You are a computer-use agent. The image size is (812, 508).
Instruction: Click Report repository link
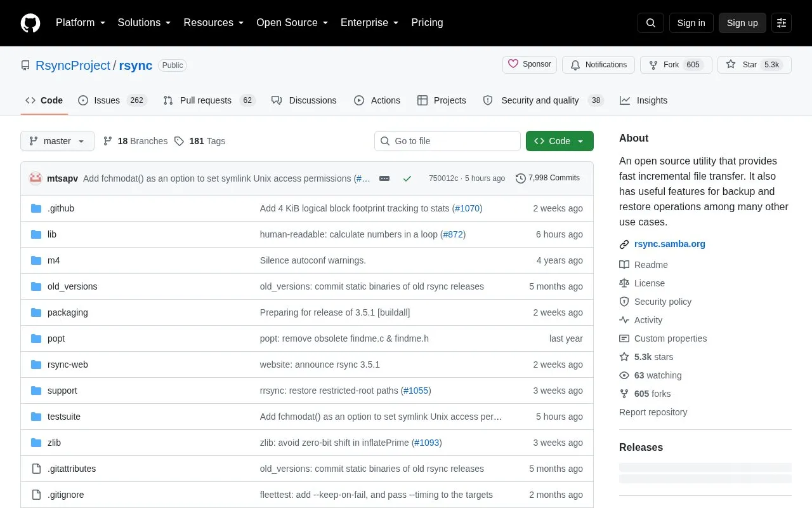pos(653,412)
